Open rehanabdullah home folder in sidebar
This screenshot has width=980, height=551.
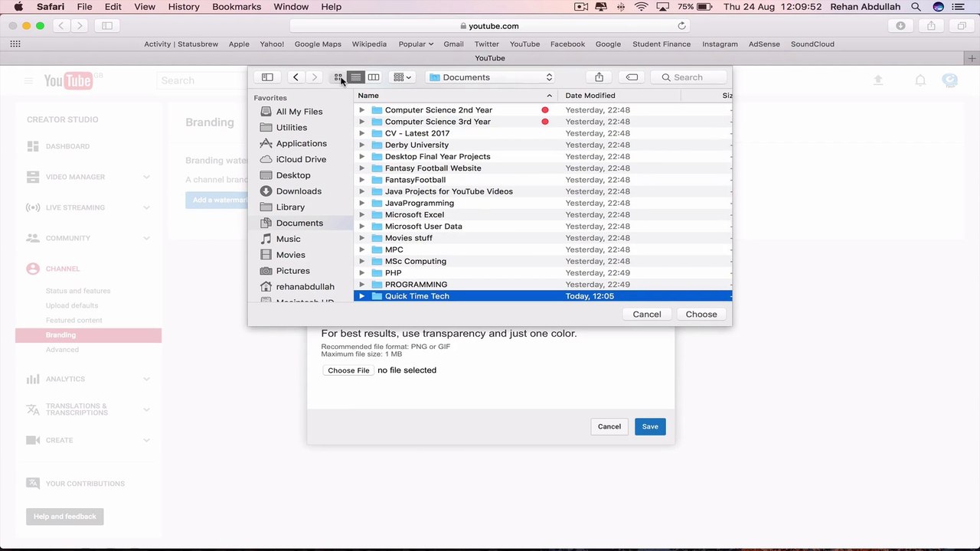pyautogui.click(x=305, y=287)
